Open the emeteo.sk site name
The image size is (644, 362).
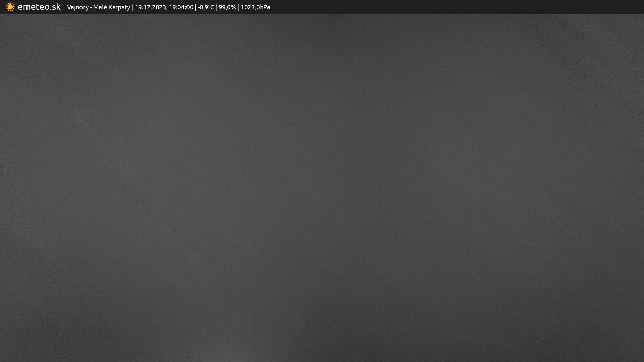(x=39, y=7)
